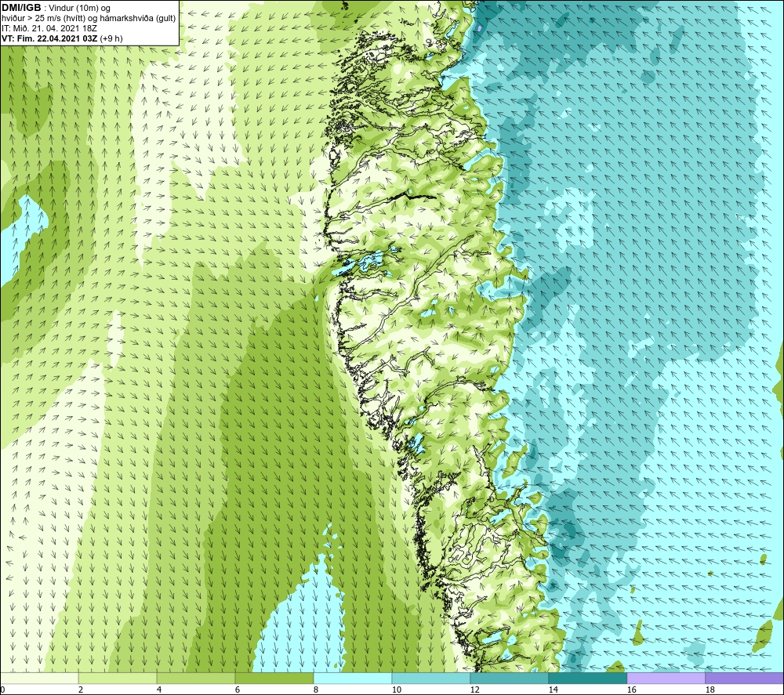Screen dimensions: 784x695
Task: Click the 4–6 m/s green legend swatch
Action: click(196, 679)
